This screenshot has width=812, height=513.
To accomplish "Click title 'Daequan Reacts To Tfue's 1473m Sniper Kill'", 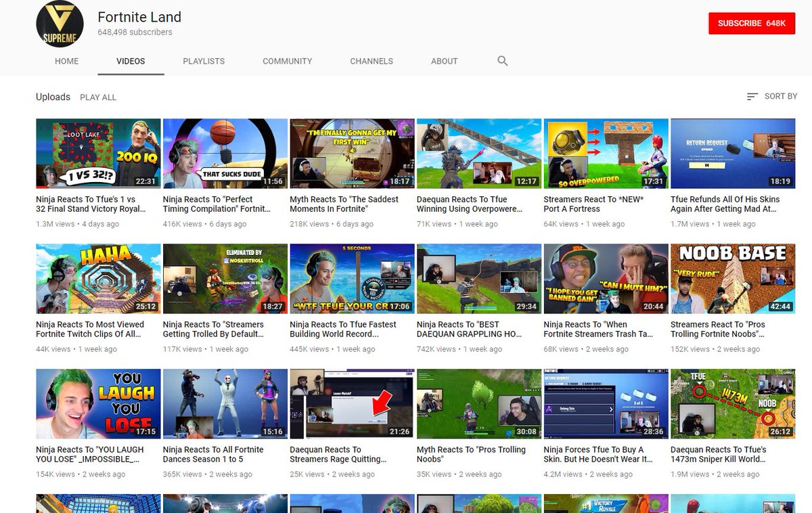I will pyautogui.click(x=719, y=455).
